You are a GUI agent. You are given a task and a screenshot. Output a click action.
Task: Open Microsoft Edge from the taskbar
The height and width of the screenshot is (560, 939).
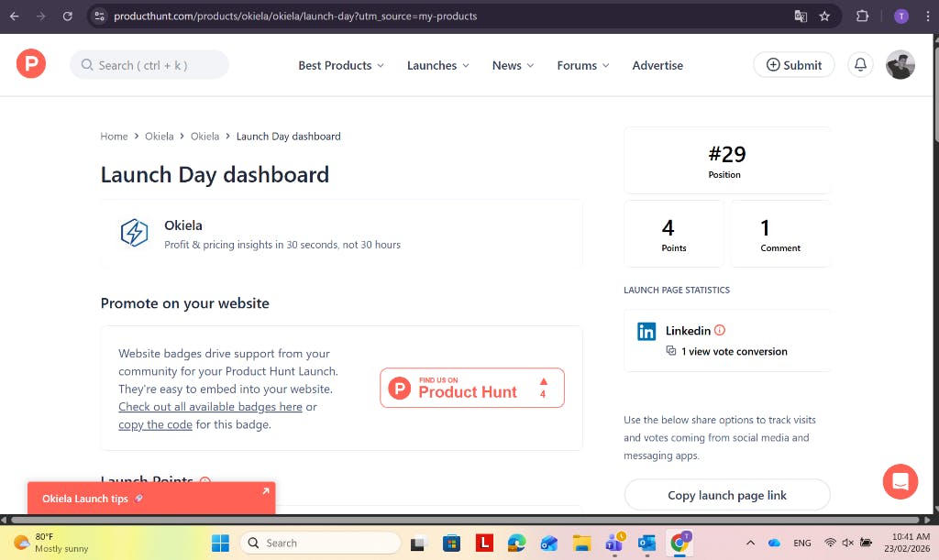[517, 543]
